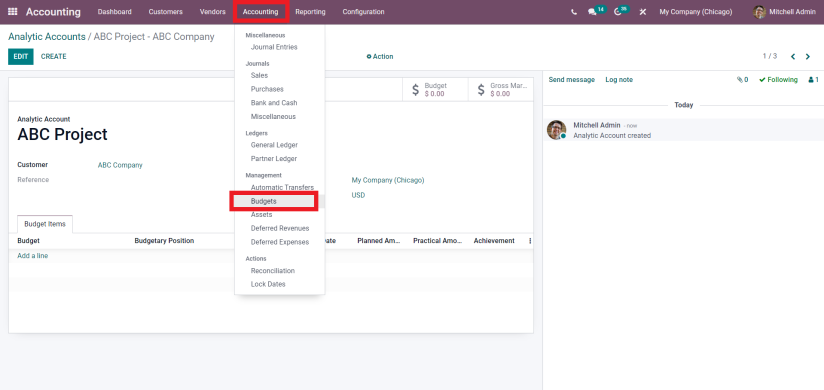Click the EDIT button
This screenshot has height=390, width=824.
[x=20, y=57]
